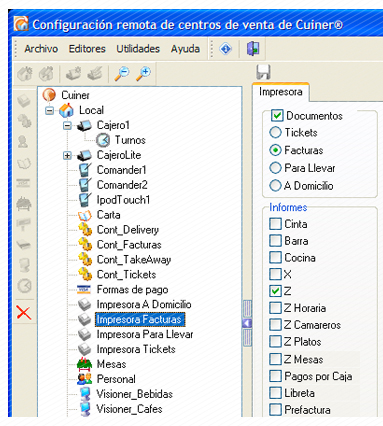Click the Cuiner root node icon

[x=49, y=95]
